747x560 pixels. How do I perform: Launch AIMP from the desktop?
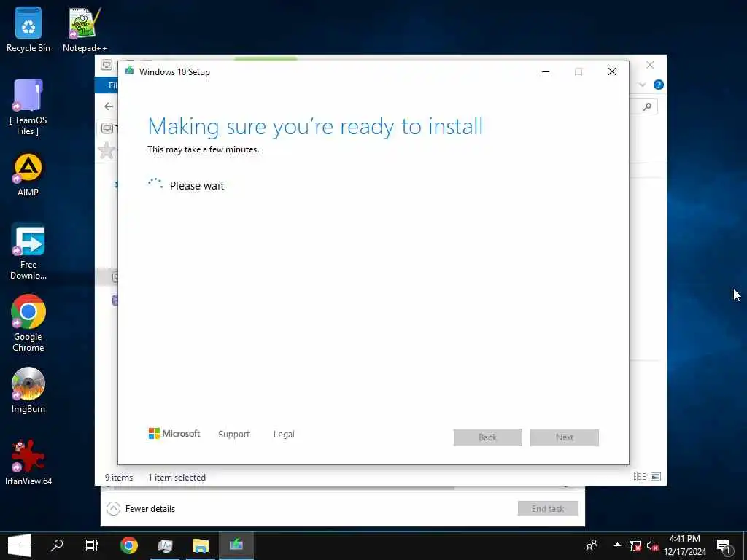(x=28, y=175)
